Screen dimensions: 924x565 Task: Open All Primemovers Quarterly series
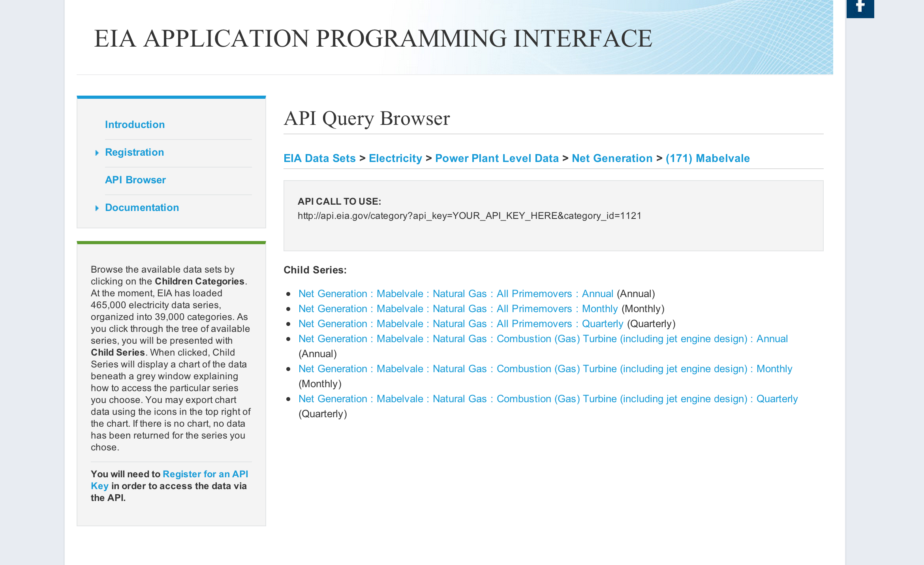pyautogui.click(x=461, y=324)
